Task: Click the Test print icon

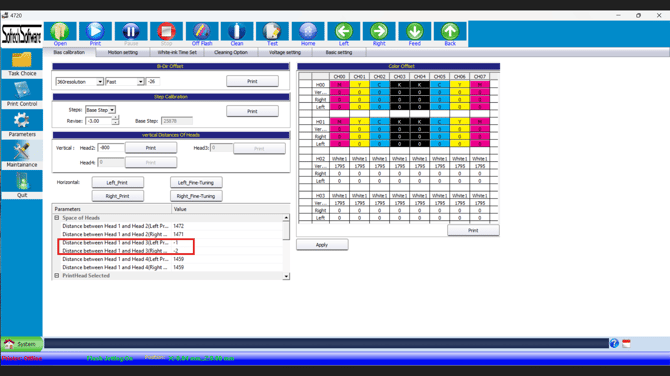Action: (272, 34)
